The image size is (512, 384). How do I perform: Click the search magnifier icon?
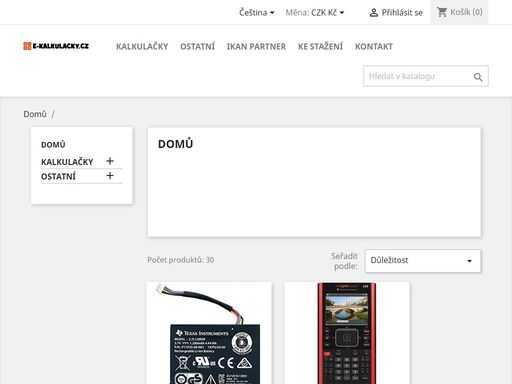point(478,77)
